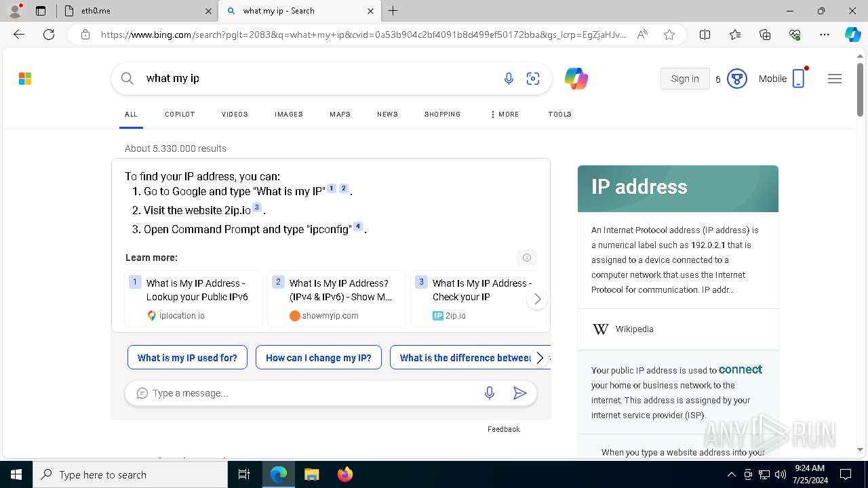Click the chat microphone icon
868x488 pixels.
pyautogui.click(x=490, y=393)
